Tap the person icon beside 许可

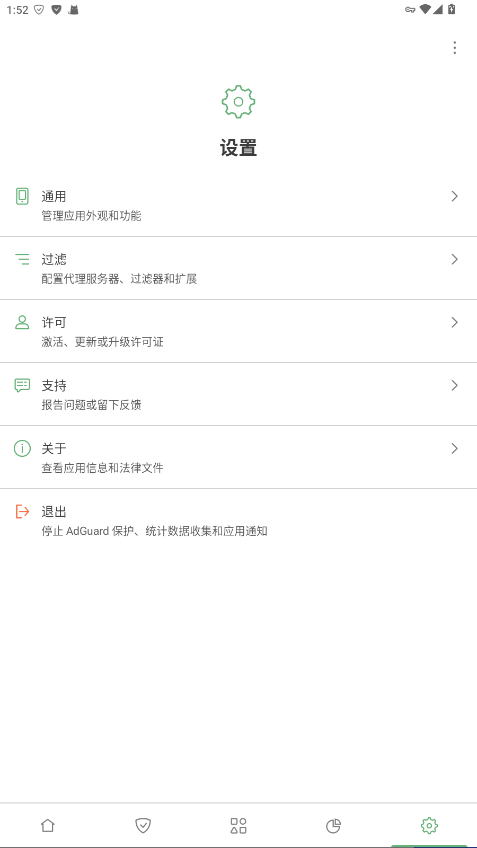(x=22, y=322)
